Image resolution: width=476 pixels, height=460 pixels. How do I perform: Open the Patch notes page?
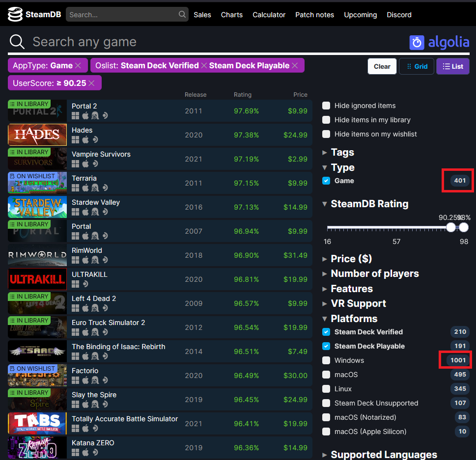314,15
